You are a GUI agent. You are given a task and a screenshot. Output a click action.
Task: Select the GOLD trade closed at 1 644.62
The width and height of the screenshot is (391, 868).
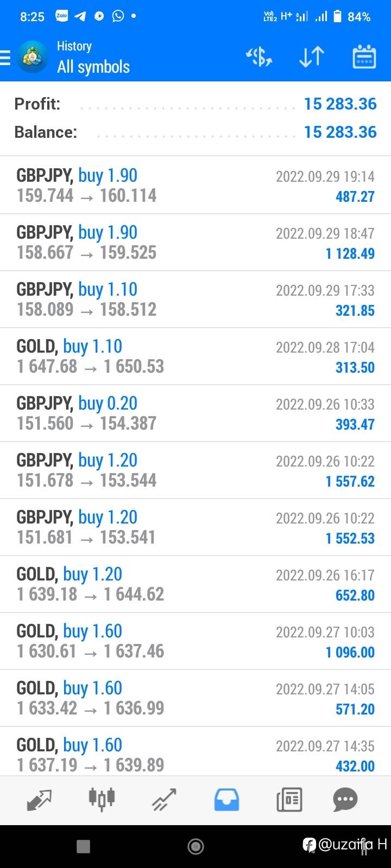tap(195, 584)
